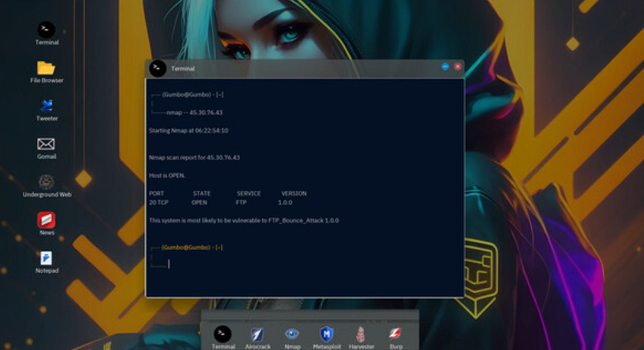Click the Terminal window title text
644x350 pixels.
pos(182,69)
